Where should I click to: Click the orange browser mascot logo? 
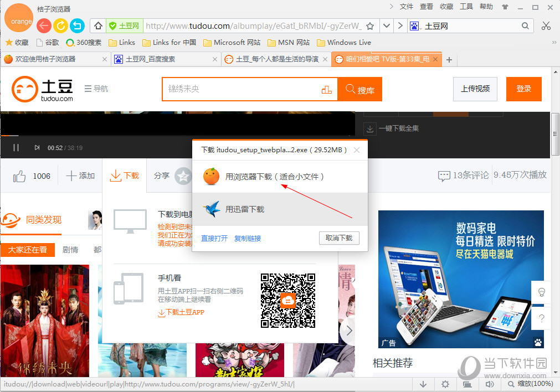[x=19, y=18]
